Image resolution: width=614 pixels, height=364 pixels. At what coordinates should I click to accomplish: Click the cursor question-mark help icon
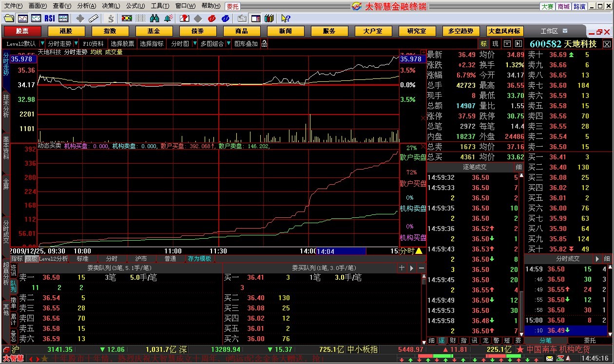click(x=286, y=19)
